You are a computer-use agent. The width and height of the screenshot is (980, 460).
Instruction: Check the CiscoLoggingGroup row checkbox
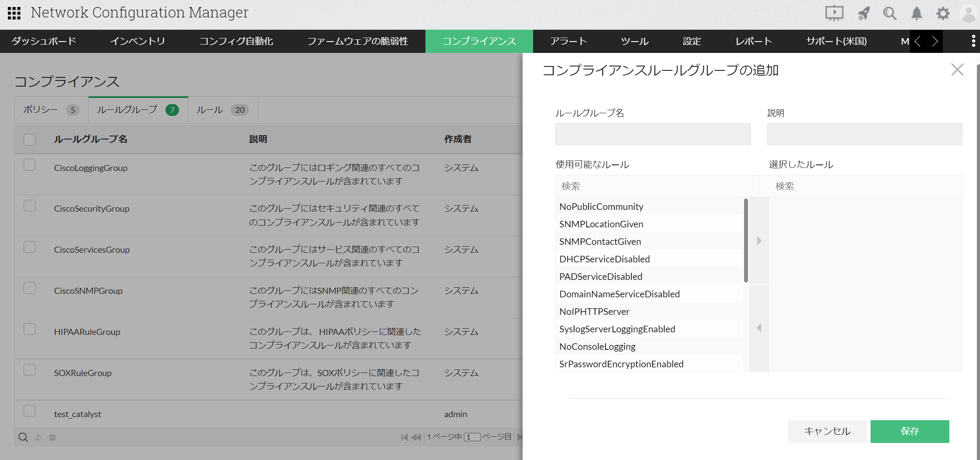29,165
